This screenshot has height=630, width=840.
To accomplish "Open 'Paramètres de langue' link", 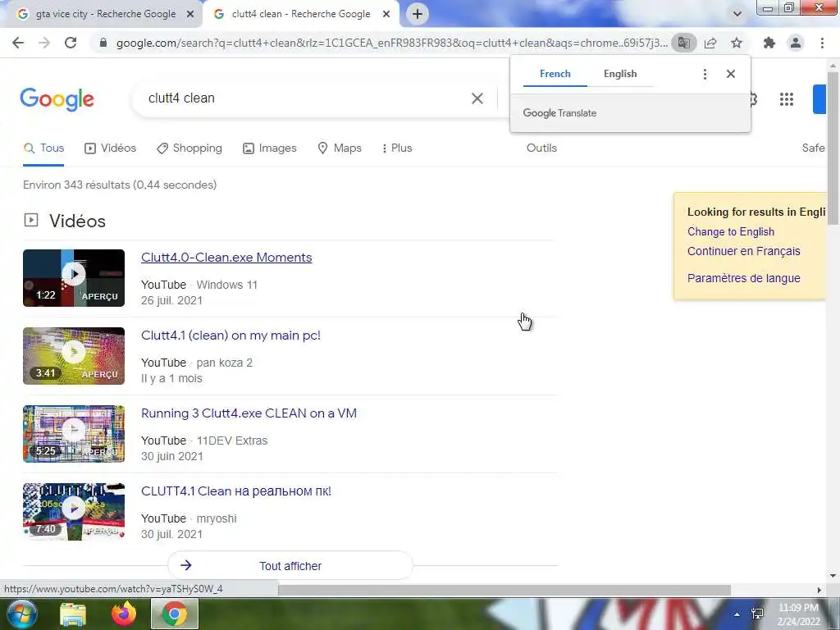I will [743, 278].
